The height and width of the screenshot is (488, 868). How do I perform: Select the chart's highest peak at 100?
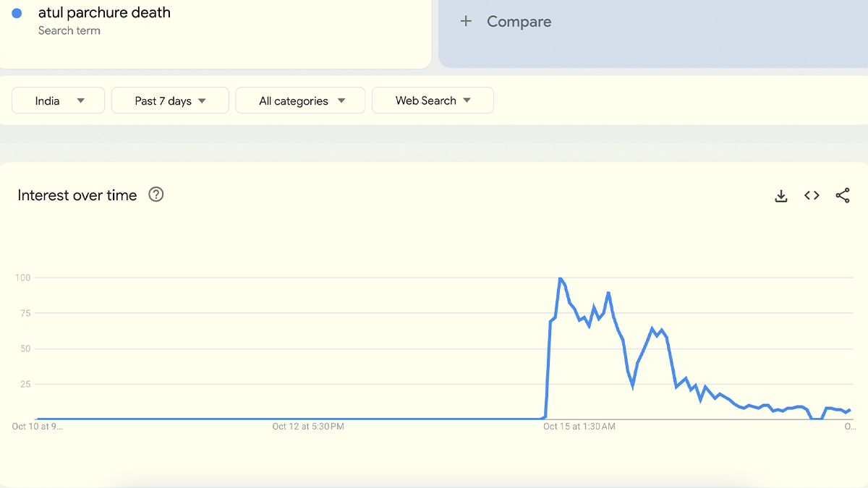[560, 278]
